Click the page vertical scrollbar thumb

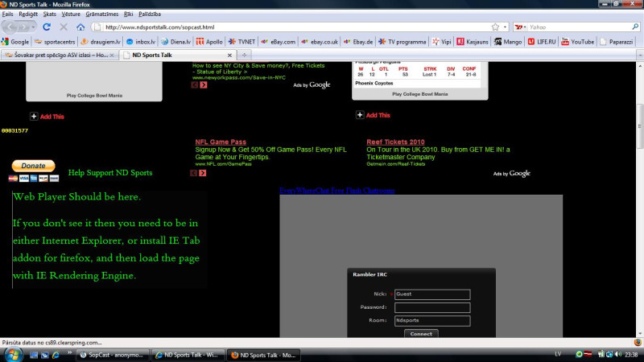click(x=639, y=126)
